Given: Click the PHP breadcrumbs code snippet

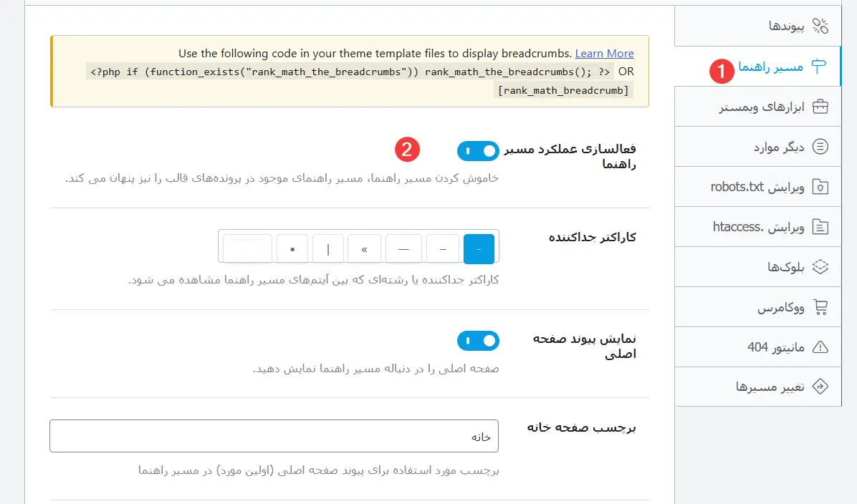Looking at the screenshot, I should (x=350, y=72).
